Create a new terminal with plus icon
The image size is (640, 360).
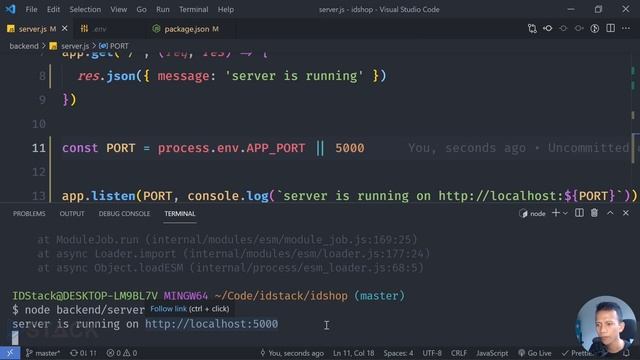pos(556,213)
